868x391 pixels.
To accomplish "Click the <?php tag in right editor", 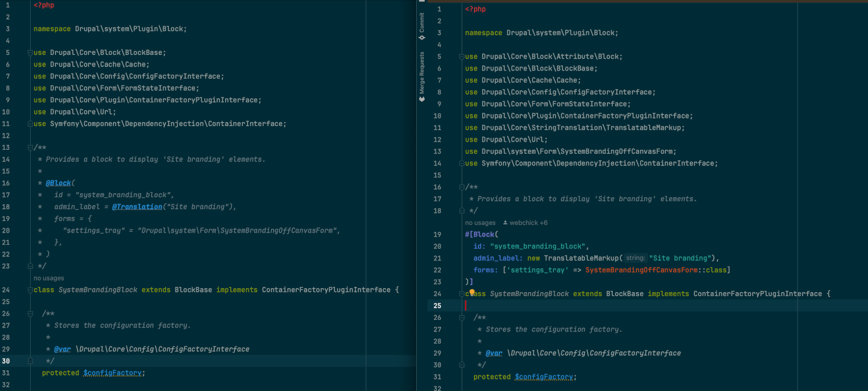I will pos(476,9).
